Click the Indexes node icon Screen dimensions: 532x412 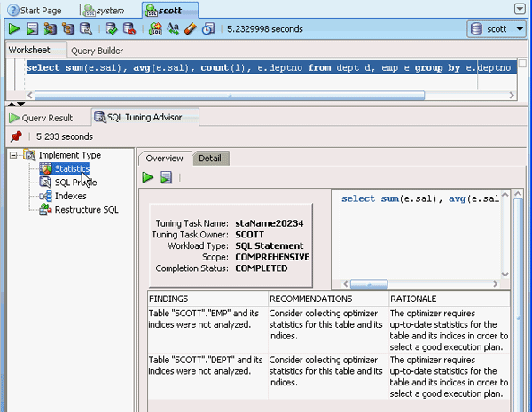[45, 196]
